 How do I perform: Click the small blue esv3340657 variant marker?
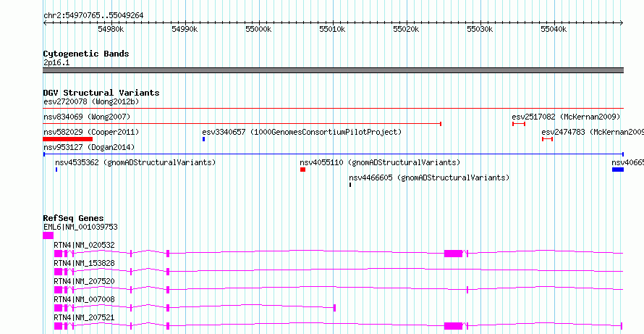point(203,139)
